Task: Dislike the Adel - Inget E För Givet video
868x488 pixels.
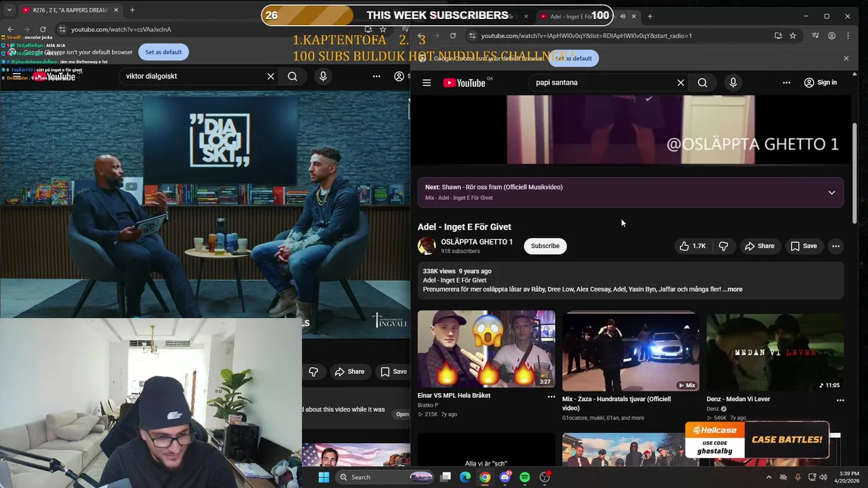Action: 724,246
